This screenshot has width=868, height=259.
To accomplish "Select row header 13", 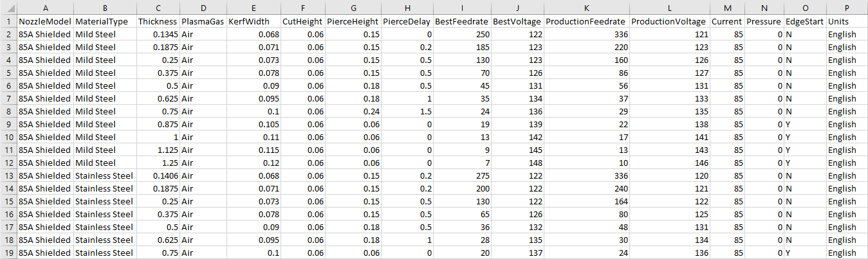I will [8, 175].
